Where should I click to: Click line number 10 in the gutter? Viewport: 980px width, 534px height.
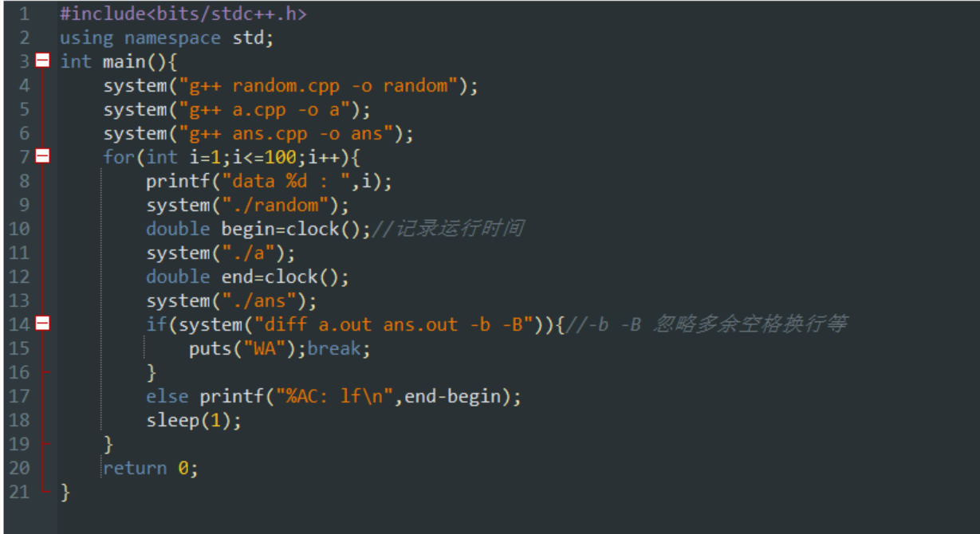pos(19,229)
